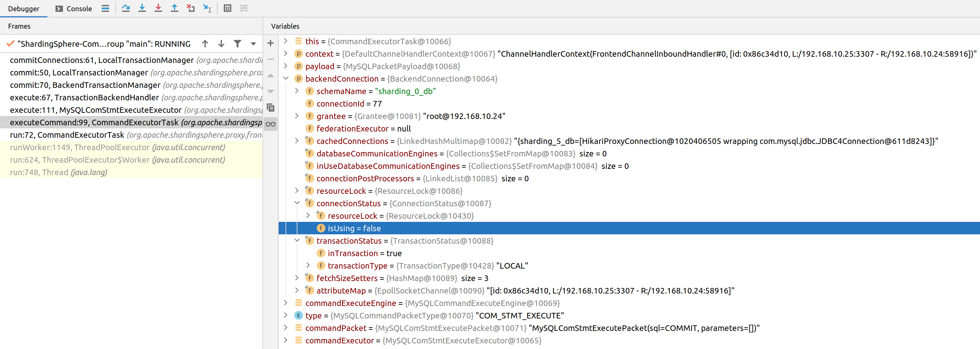
Task: Click the New Watch plus icon
Action: 271,43
